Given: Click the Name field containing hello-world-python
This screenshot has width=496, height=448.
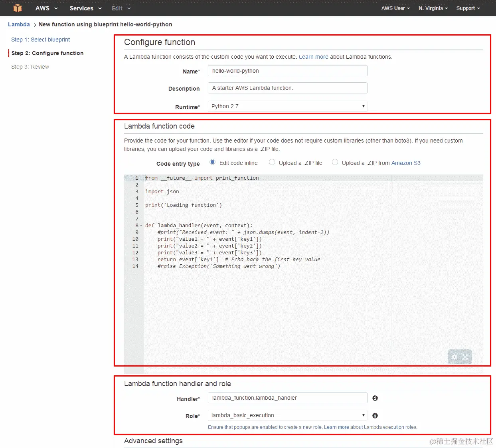Looking at the screenshot, I should pos(287,71).
